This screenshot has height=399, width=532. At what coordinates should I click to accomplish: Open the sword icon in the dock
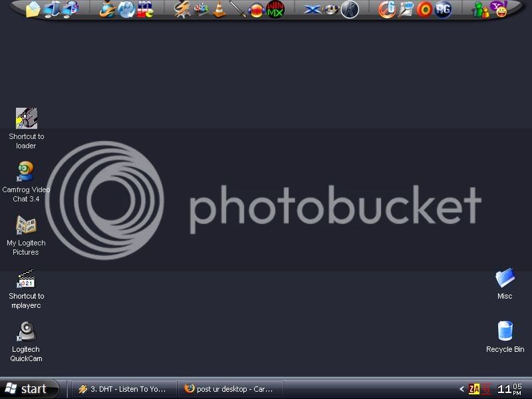pyautogui.click(x=237, y=9)
